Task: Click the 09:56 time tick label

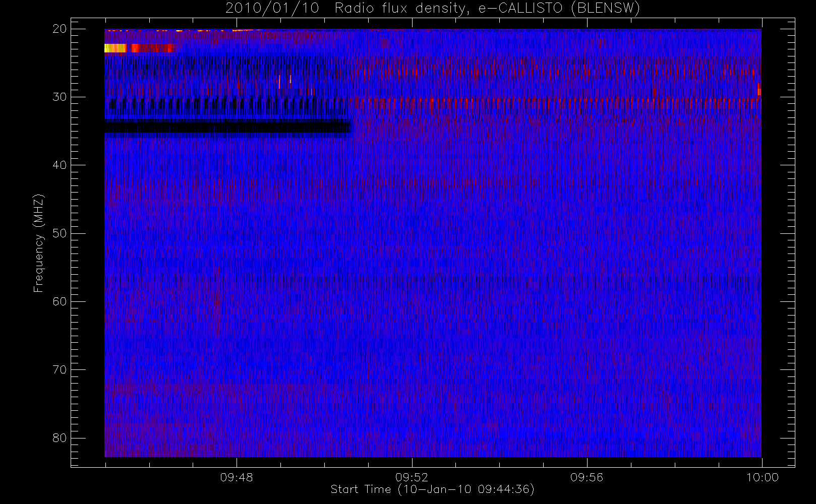Action: click(x=587, y=477)
